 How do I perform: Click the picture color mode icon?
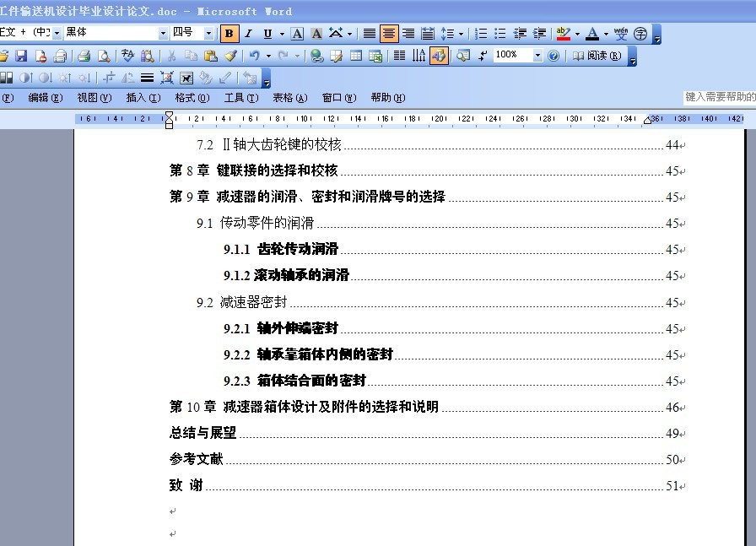6,78
